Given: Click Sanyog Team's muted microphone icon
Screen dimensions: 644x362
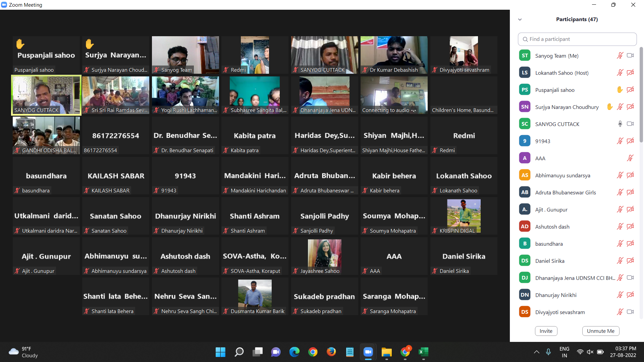Looking at the screenshot, I should (620, 56).
